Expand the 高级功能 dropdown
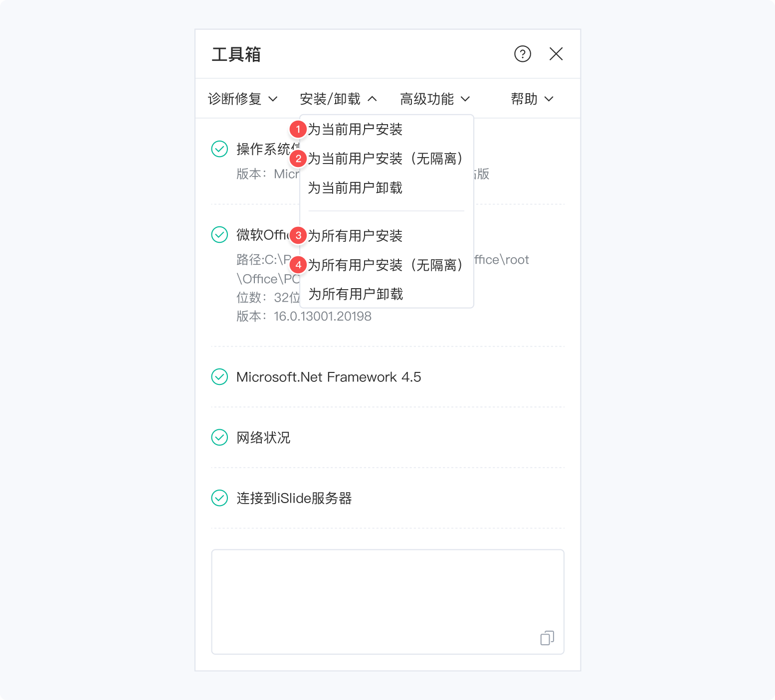775x700 pixels. 435,99
